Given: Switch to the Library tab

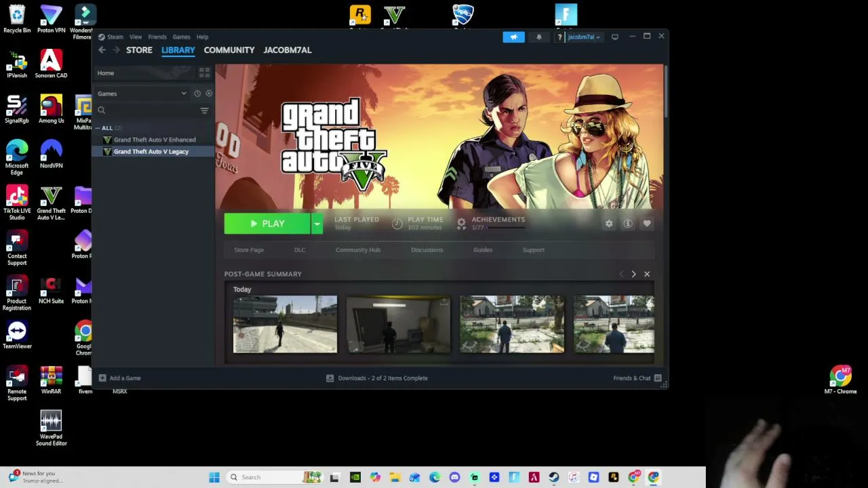Looking at the screenshot, I should [x=178, y=49].
